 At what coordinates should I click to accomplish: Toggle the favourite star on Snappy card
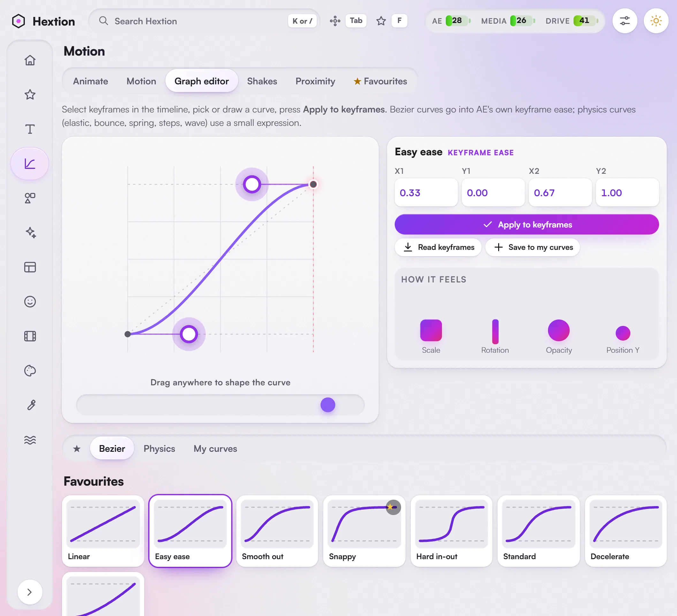[393, 507]
